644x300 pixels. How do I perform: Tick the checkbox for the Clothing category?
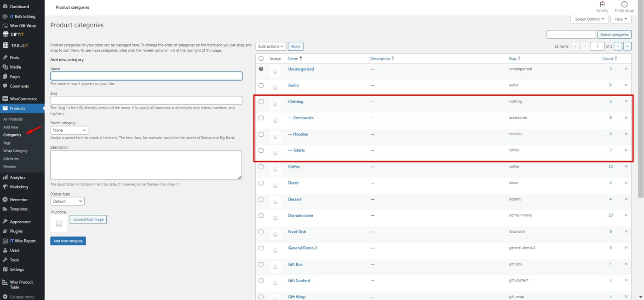point(261,102)
